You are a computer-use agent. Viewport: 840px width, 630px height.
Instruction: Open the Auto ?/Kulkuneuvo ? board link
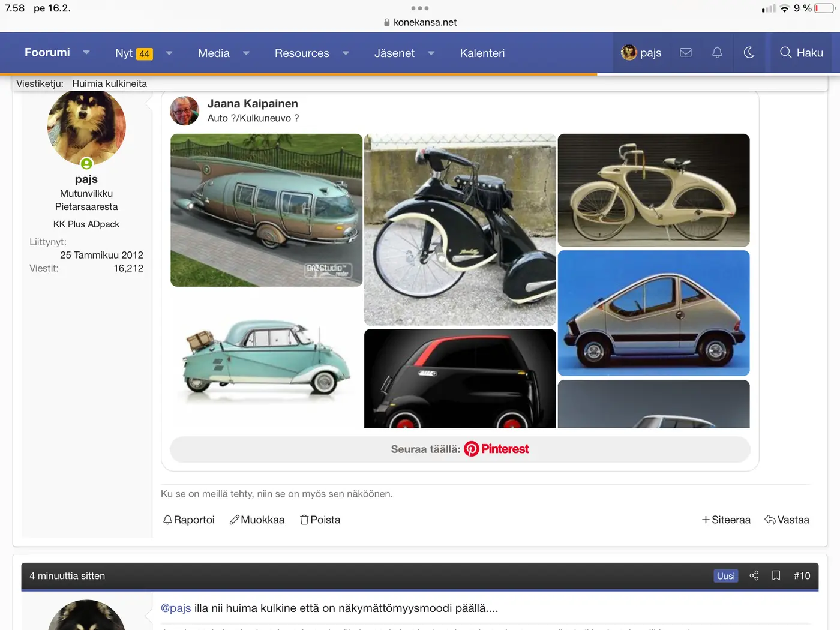(x=253, y=118)
